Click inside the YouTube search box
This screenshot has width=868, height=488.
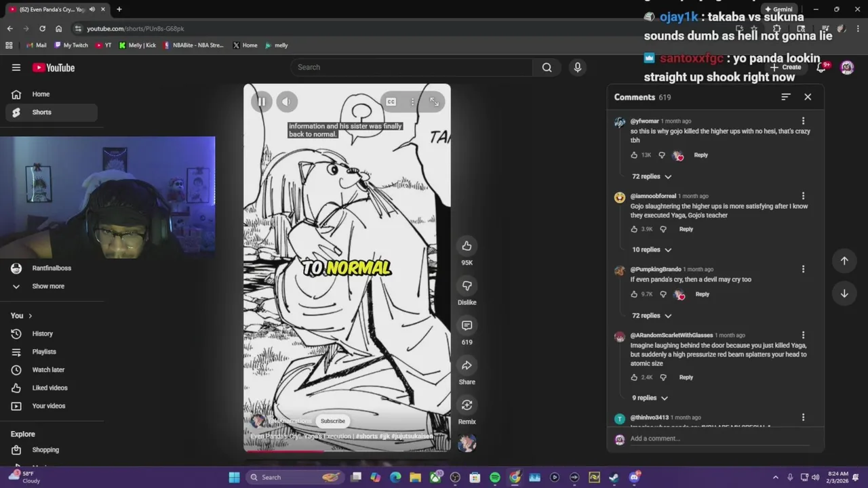(411, 67)
